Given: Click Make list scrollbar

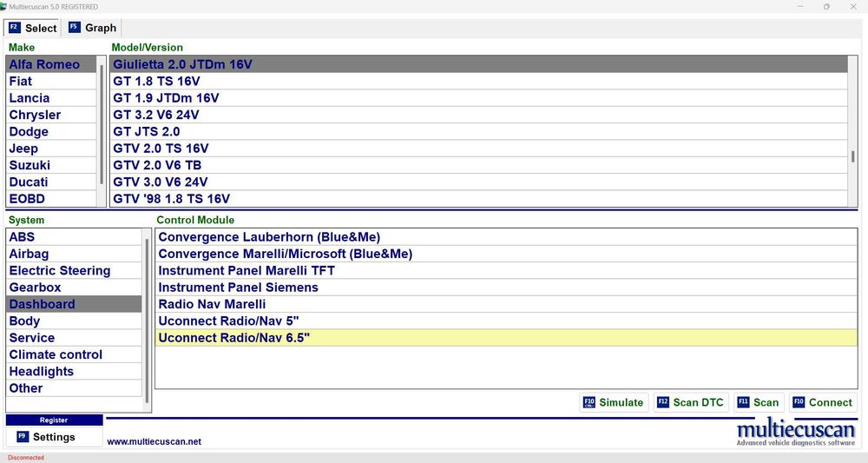Looking at the screenshot, I should click(x=102, y=124).
